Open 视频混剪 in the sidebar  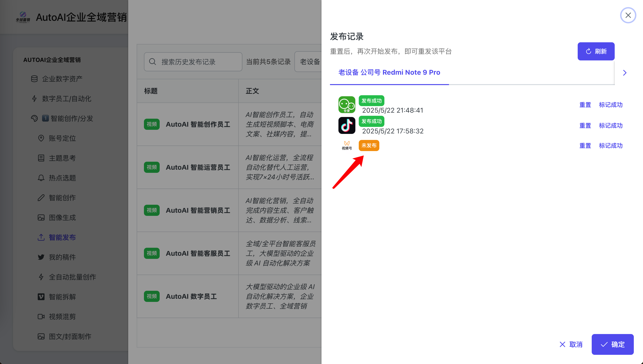tap(62, 317)
